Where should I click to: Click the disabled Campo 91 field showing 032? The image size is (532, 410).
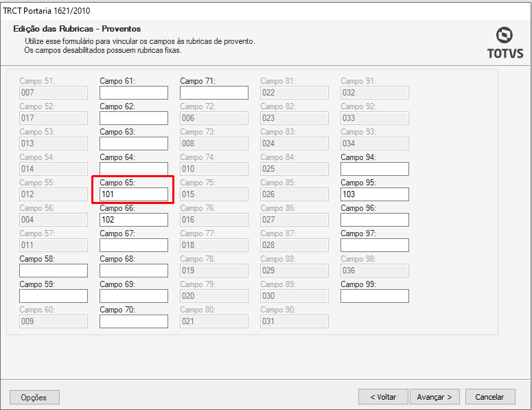point(375,93)
